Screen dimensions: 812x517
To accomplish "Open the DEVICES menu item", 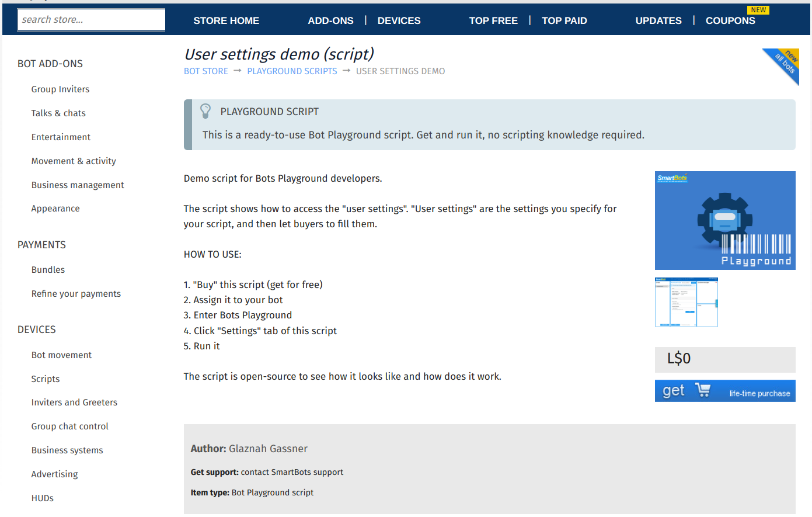I will (x=399, y=20).
